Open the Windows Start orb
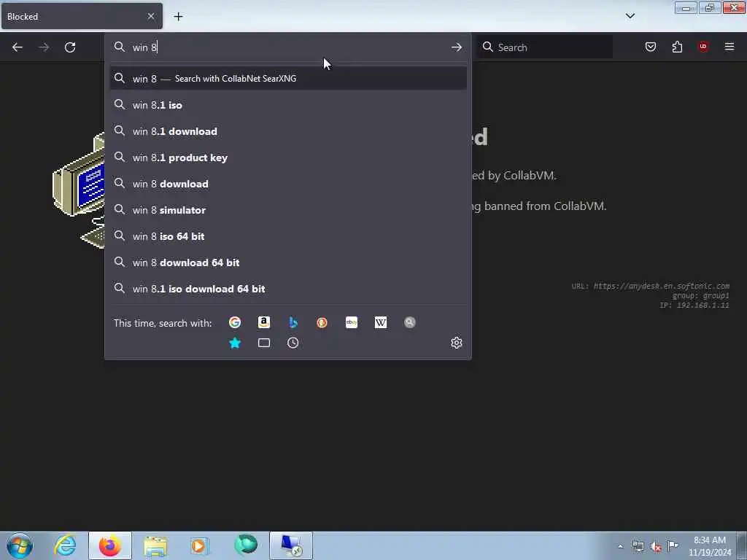 pyautogui.click(x=20, y=545)
